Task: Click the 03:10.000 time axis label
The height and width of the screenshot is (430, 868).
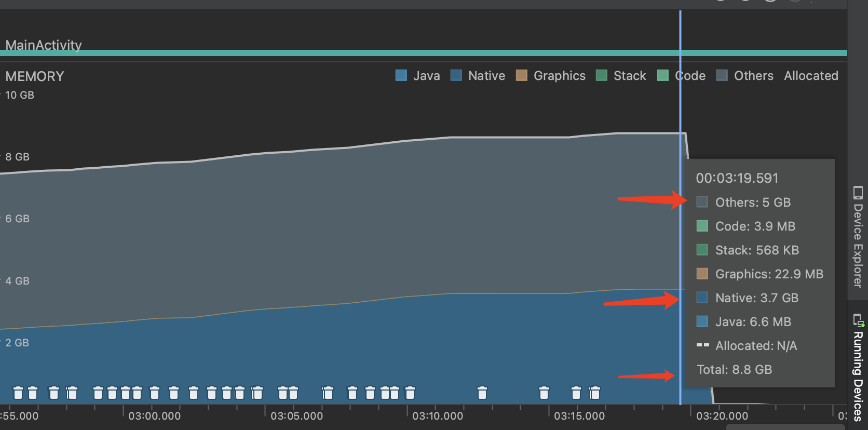Action: (438, 416)
